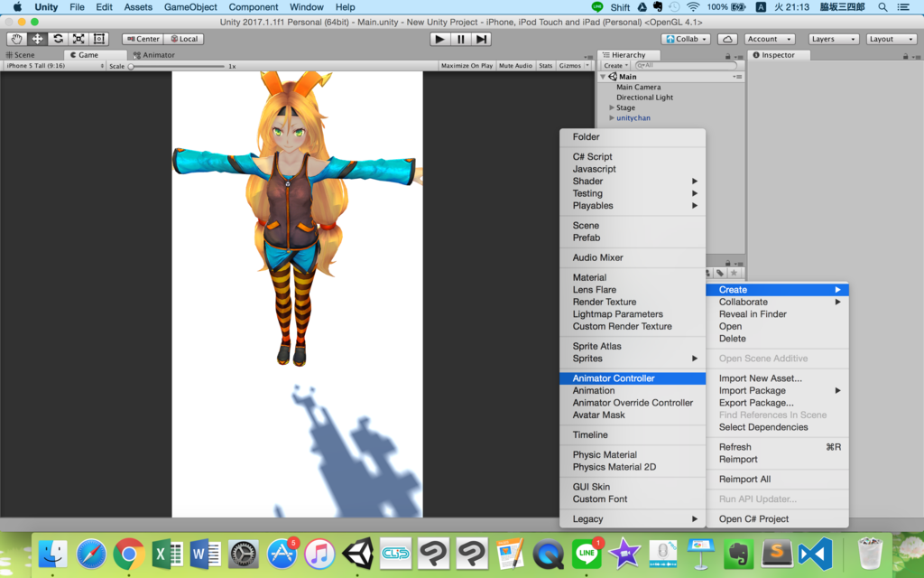
Task: Toggle Local coordinate mode
Action: tap(184, 39)
